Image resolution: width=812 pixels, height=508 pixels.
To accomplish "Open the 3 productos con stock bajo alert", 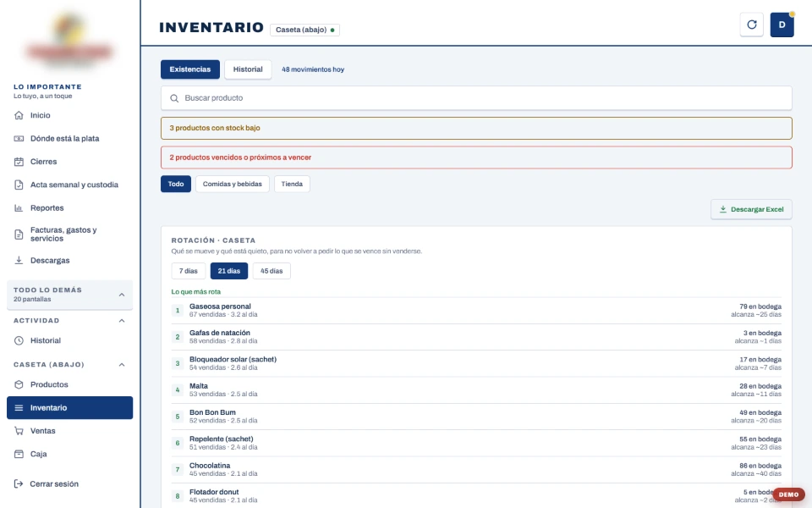I will point(476,128).
